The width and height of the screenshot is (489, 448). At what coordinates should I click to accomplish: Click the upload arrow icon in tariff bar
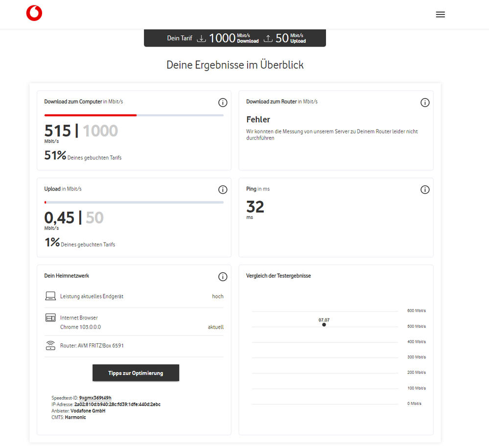(268, 38)
